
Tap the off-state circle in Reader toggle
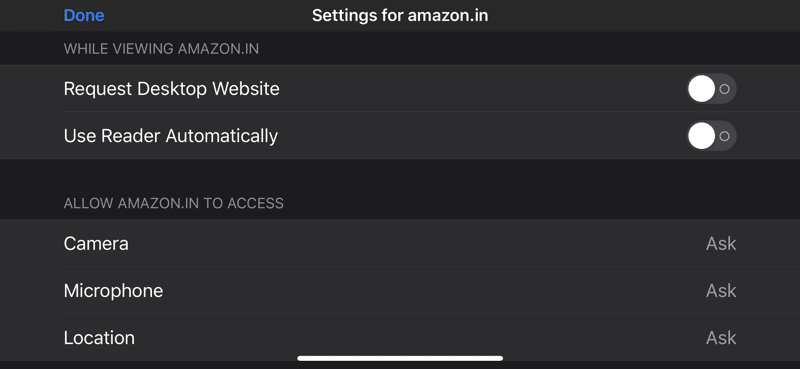point(724,136)
